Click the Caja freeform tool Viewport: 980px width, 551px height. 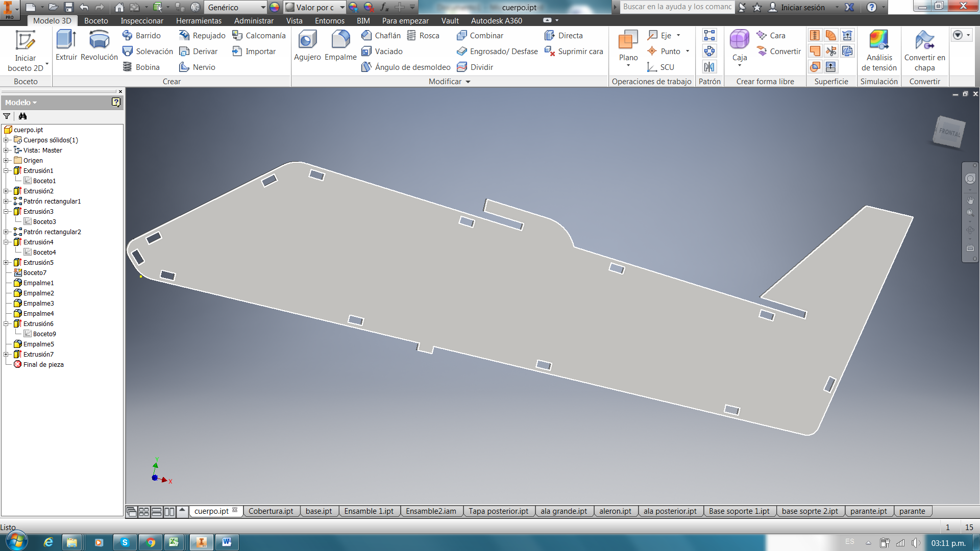click(x=739, y=45)
